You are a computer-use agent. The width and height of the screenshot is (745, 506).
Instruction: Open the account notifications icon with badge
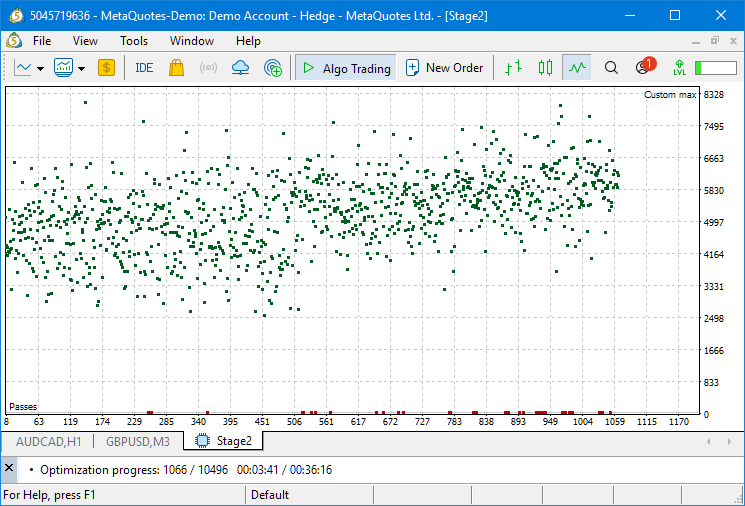pyautogui.click(x=643, y=68)
